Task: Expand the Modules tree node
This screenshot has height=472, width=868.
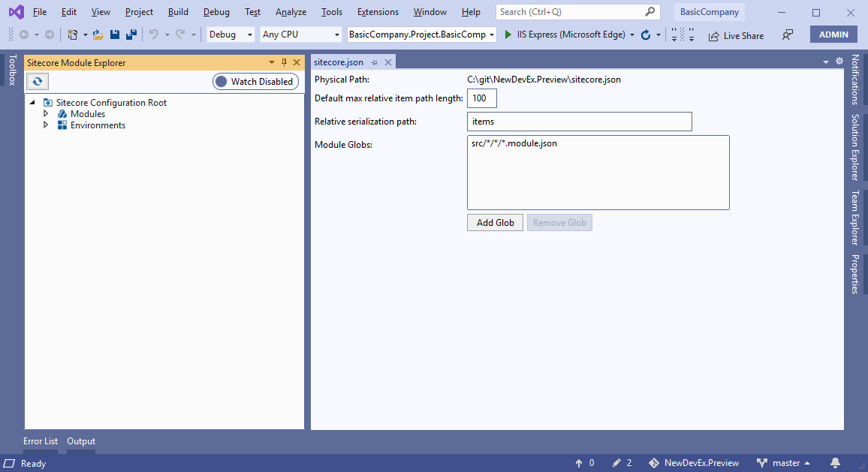Action: [x=46, y=113]
